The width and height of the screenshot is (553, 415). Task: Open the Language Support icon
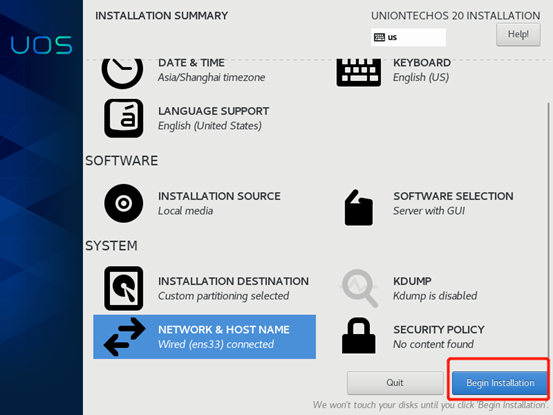pyautogui.click(x=124, y=118)
